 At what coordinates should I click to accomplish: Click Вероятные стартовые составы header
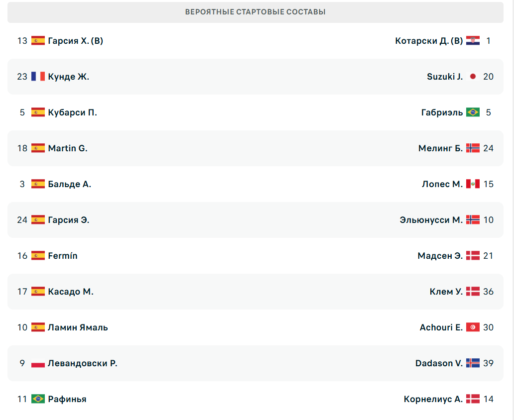pyautogui.click(x=255, y=12)
